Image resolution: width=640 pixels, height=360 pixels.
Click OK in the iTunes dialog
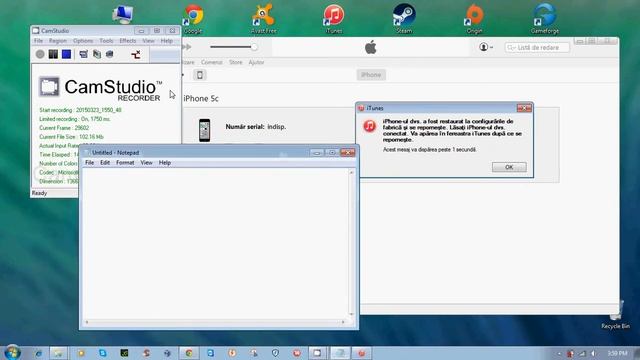point(509,167)
